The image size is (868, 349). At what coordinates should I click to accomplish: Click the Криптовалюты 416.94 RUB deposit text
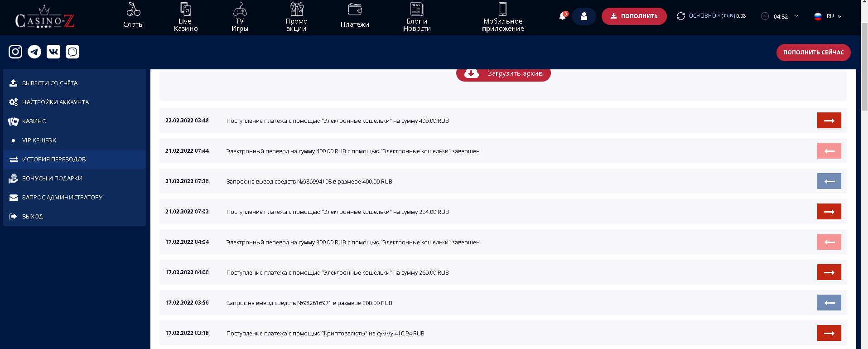[325, 334]
